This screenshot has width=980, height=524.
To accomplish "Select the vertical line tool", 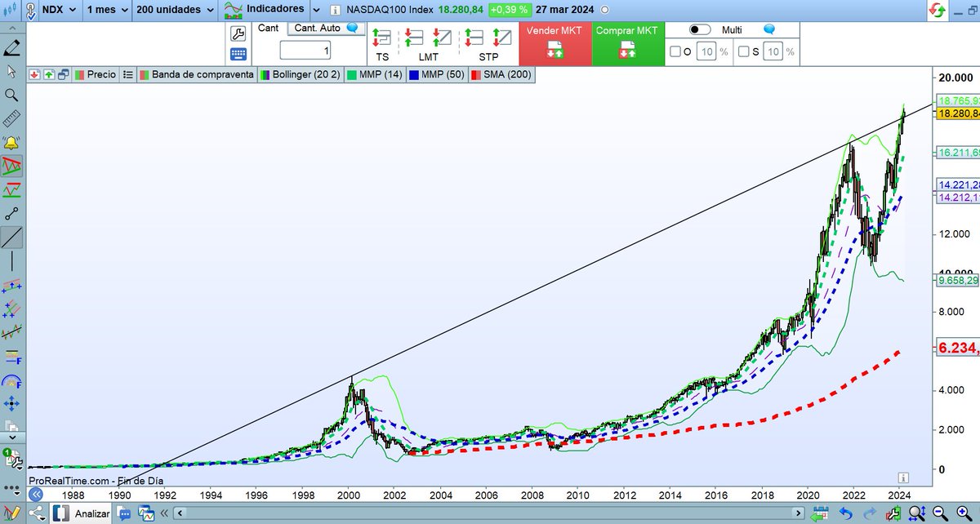I will [x=11, y=261].
